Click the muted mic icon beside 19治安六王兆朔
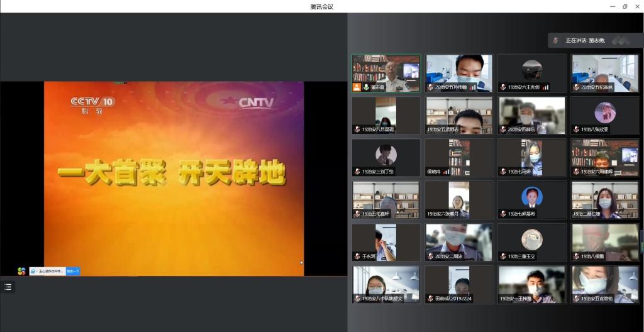This screenshot has height=332, width=644. [503, 87]
